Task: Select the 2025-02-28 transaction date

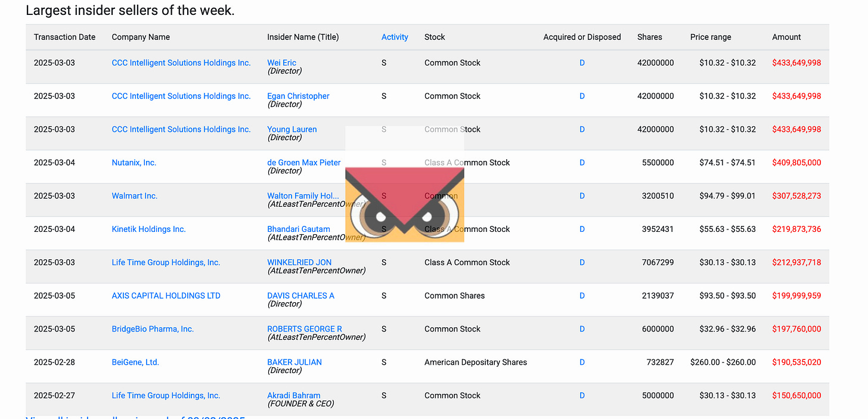Action: click(55, 362)
